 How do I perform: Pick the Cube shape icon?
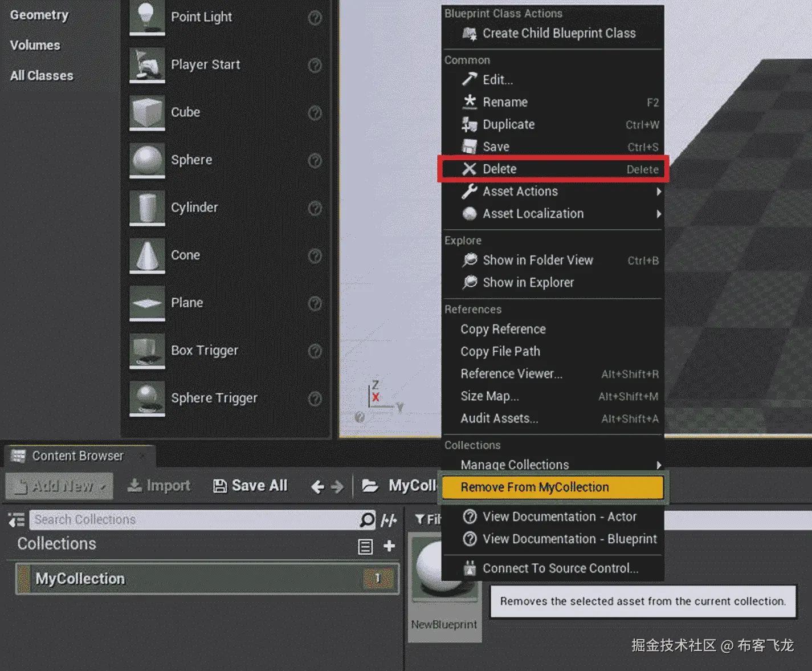[147, 112]
